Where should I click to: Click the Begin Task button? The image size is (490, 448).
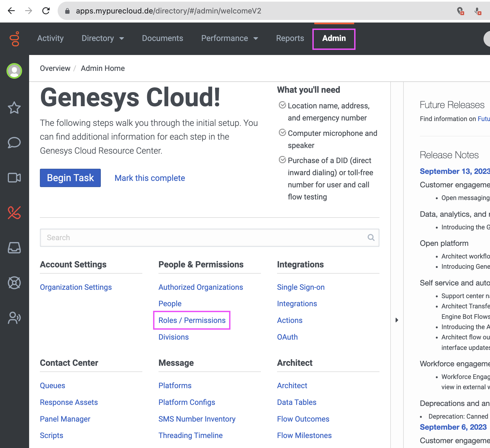[x=70, y=178]
